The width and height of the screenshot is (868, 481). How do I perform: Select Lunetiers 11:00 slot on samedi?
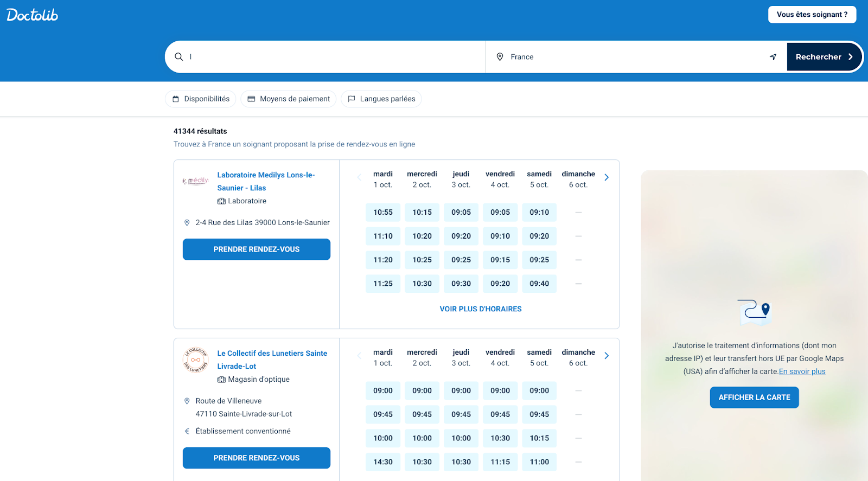point(539,462)
